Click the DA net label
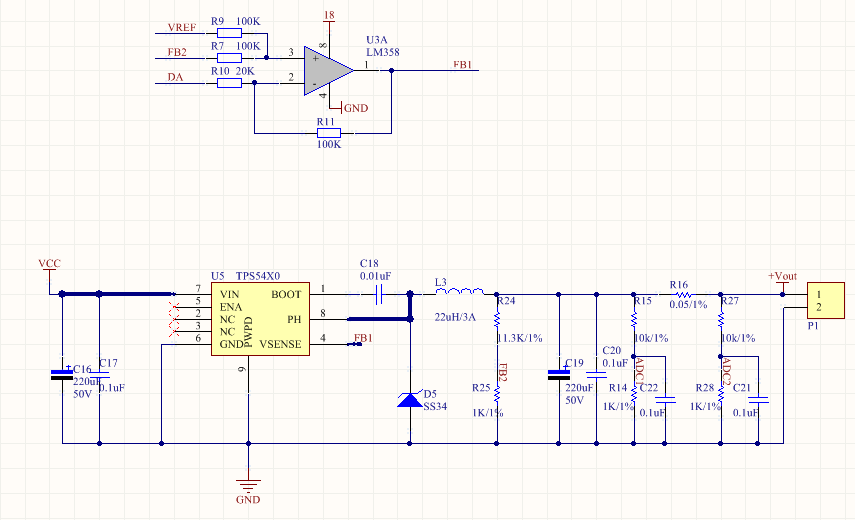Screen dimensions: 855x520 point(175,77)
